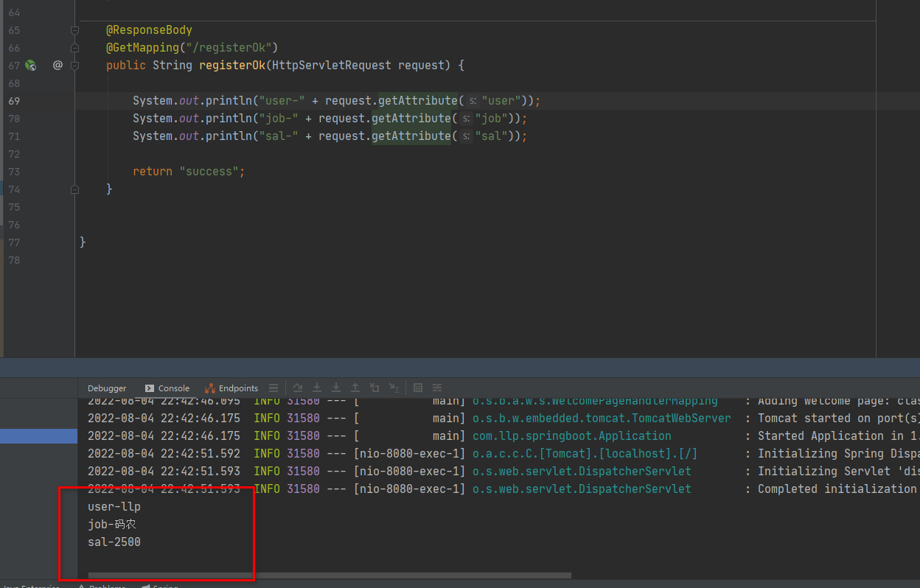Viewport: 920px width, 588px height.
Task: Click console output line job-码农
Action: click(x=112, y=525)
